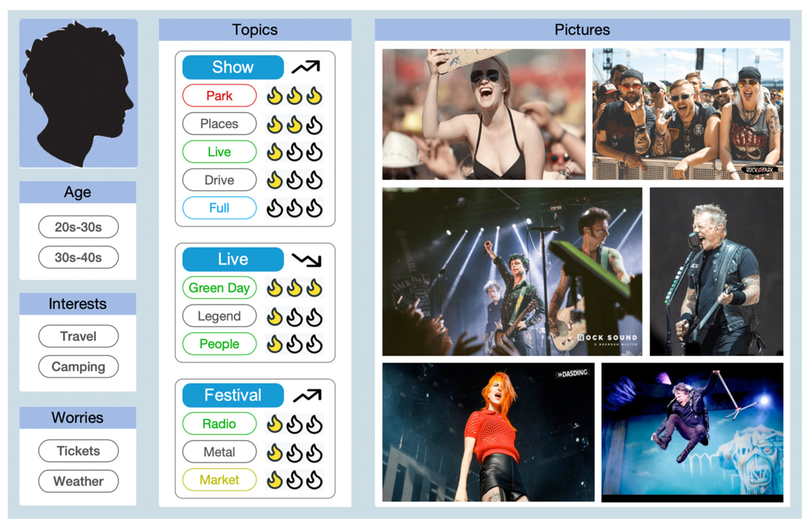The height and width of the screenshot is (528, 812).
Task: Click the third flame icon beside Green Day
Action: [314, 288]
